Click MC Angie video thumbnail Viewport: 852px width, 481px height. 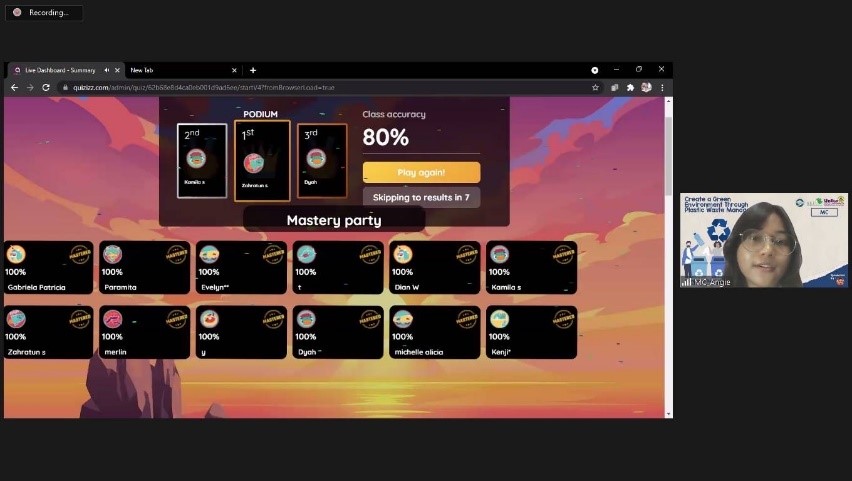[x=763, y=240]
